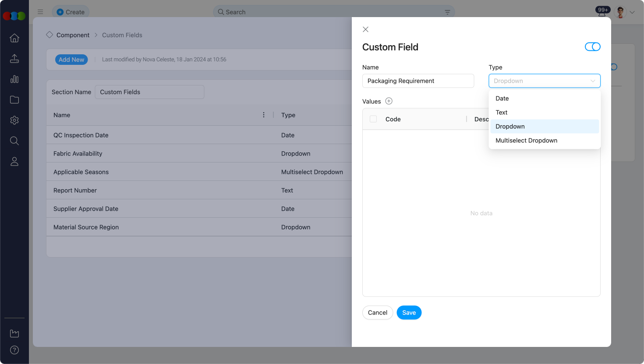Add a value with the plus icon

coord(389,101)
